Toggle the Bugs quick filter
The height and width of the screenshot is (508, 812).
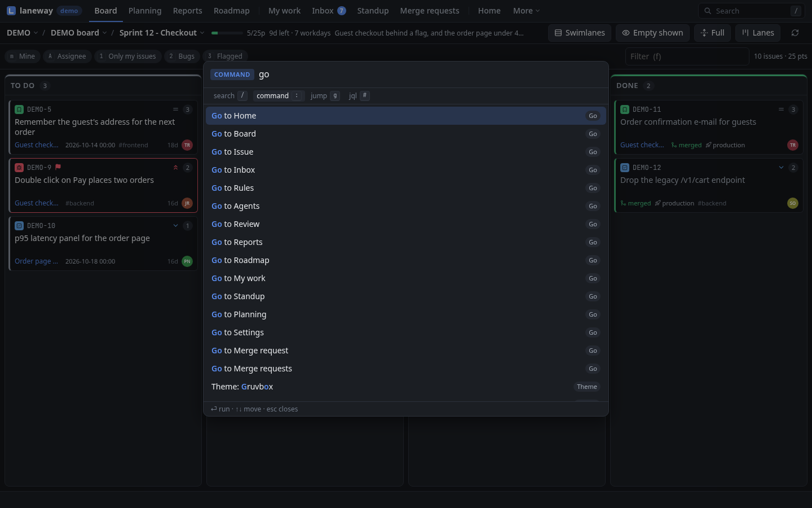182,56
